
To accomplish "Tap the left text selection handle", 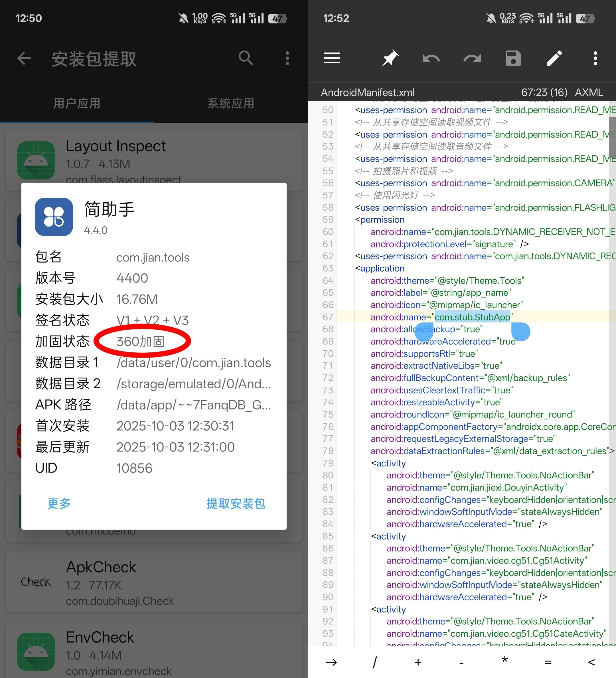I will pyautogui.click(x=424, y=332).
